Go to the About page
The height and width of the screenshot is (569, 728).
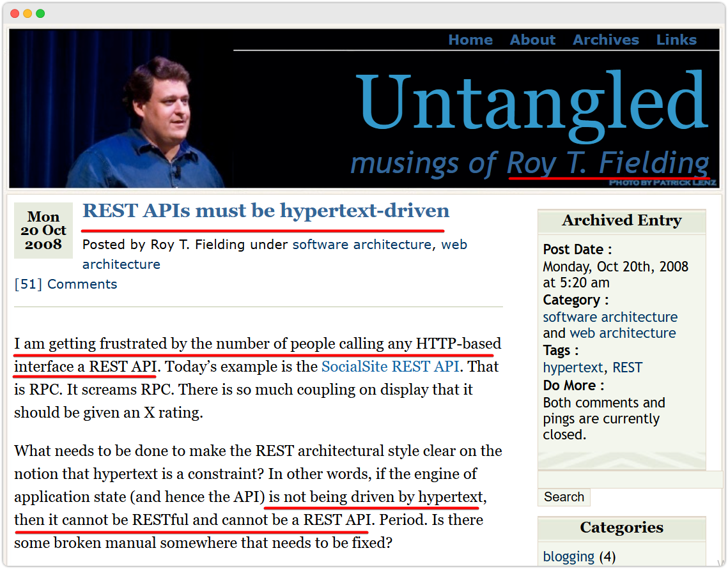tap(532, 40)
